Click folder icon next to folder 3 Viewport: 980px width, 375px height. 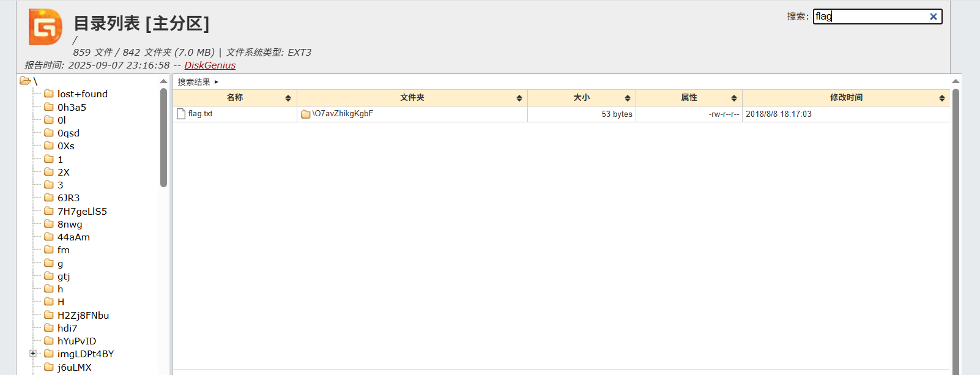click(49, 184)
